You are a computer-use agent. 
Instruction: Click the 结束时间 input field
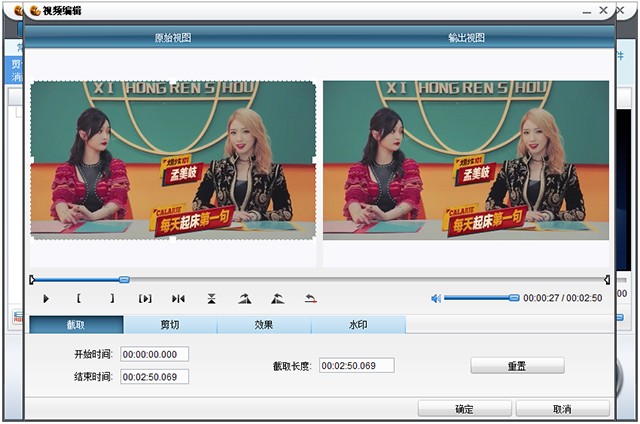155,377
